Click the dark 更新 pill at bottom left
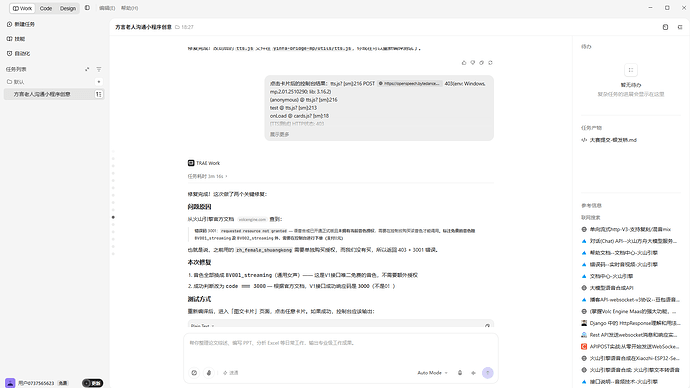Screen dimensions: 690x388 point(92,383)
